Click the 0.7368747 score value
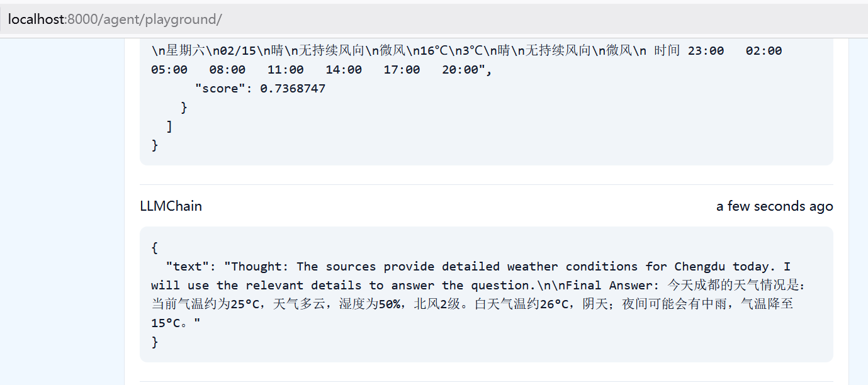The height and width of the screenshot is (385, 868). point(293,89)
